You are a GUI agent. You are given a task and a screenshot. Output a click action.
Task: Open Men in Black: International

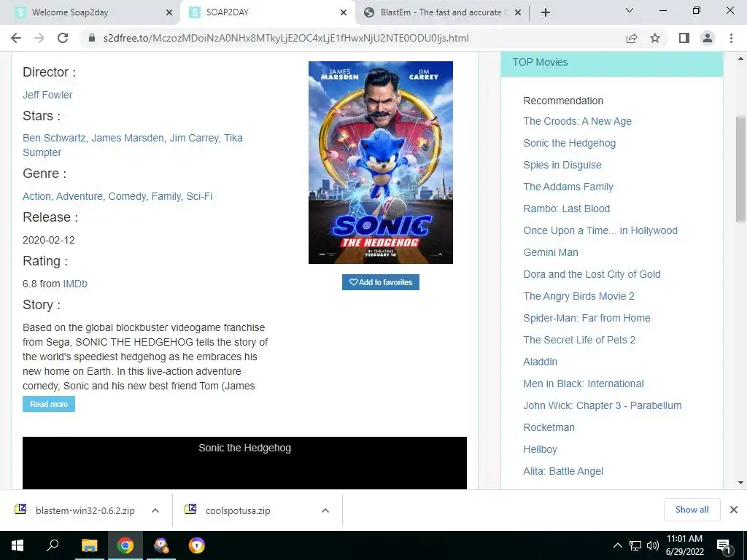coord(584,384)
